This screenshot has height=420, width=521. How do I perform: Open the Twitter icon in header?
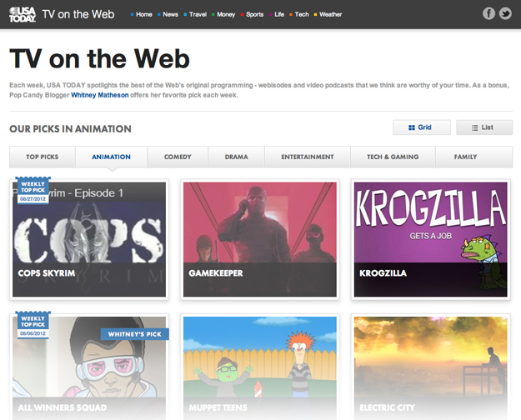click(505, 13)
